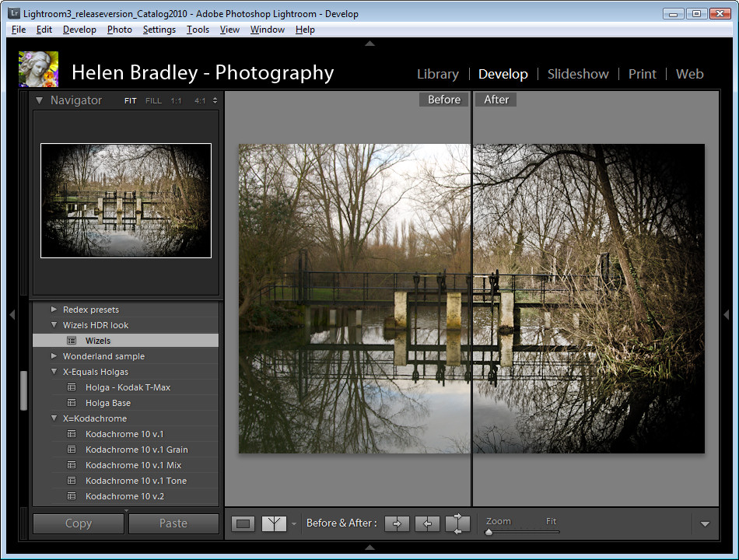The width and height of the screenshot is (739, 560).
Task: Switch to the Library module
Action: 437,74
